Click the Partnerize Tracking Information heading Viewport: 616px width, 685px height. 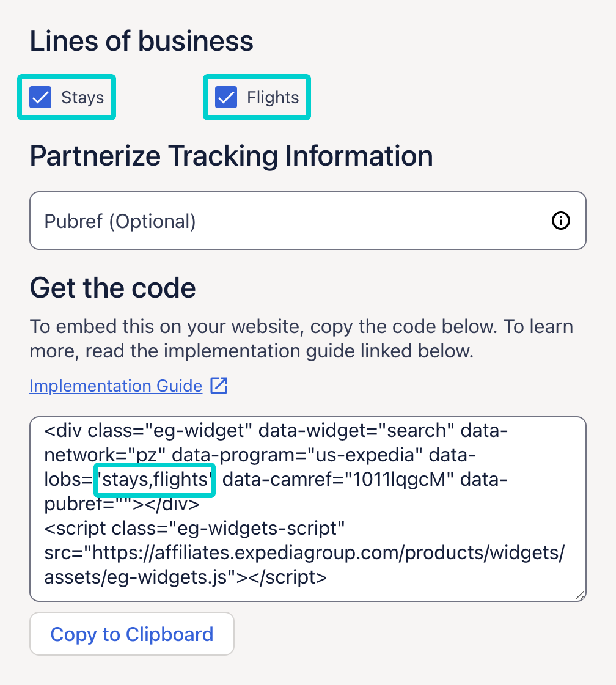[231, 156]
